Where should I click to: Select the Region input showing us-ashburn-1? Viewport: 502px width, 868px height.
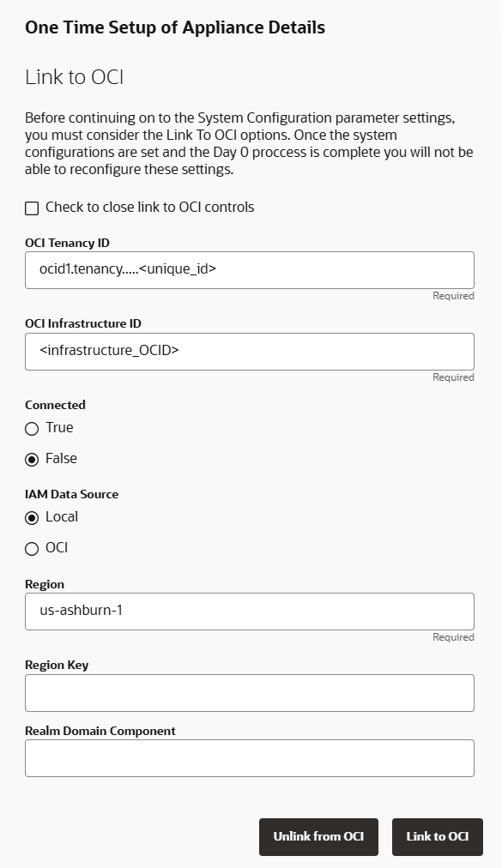(249, 611)
